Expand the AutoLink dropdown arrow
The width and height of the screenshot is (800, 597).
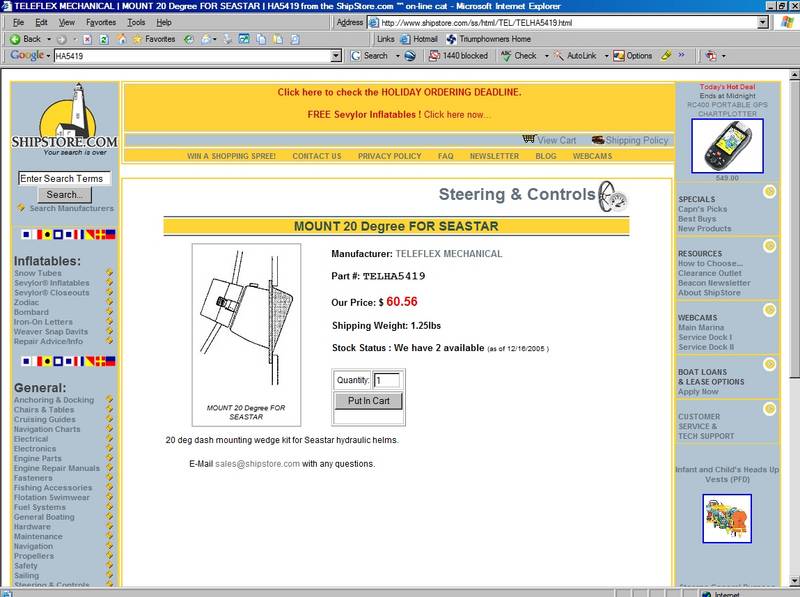coord(606,56)
